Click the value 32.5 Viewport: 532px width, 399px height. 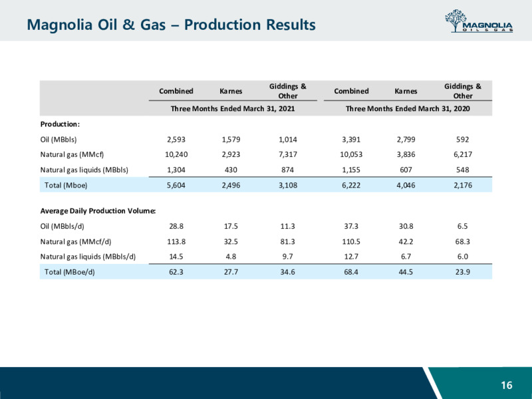click(x=231, y=241)
